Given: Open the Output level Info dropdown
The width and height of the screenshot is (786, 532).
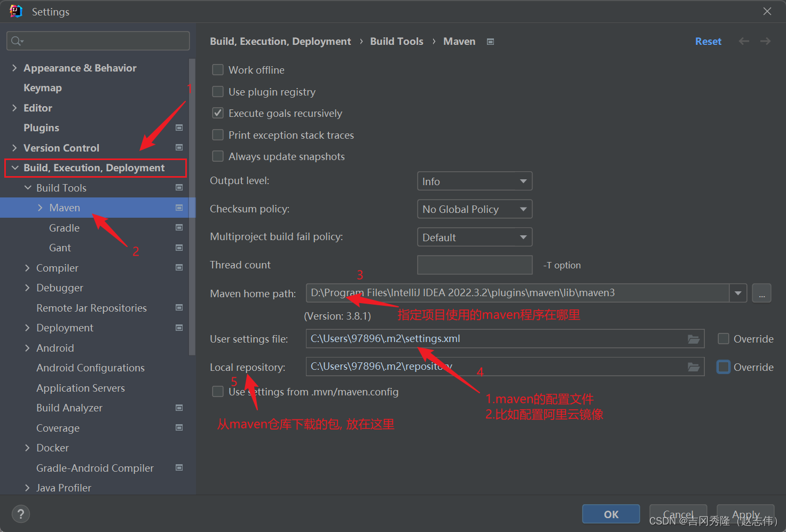Looking at the screenshot, I should pos(475,181).
